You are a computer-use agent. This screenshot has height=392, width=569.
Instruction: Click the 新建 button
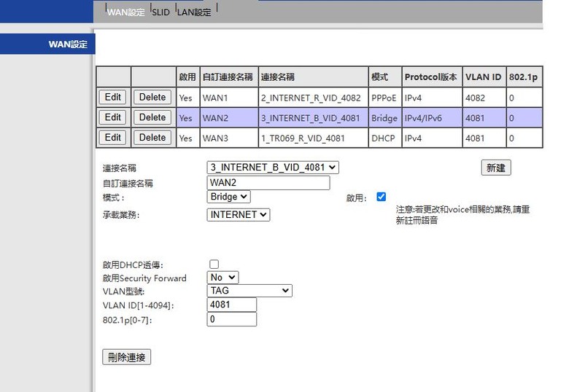(496, 168)
